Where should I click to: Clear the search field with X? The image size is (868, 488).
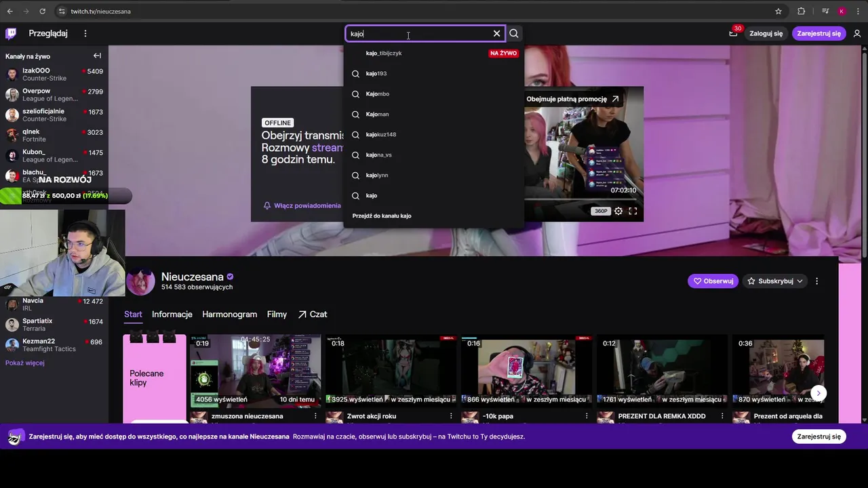pos(496,33)
